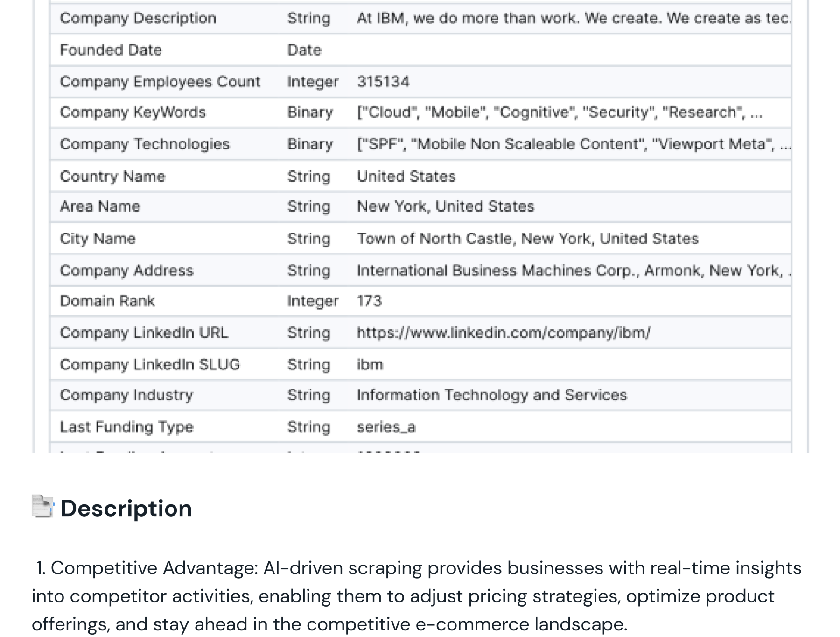This screenshot has width=840, height=637.
Task: Select the Company Industry label
Action: point(126,396)
